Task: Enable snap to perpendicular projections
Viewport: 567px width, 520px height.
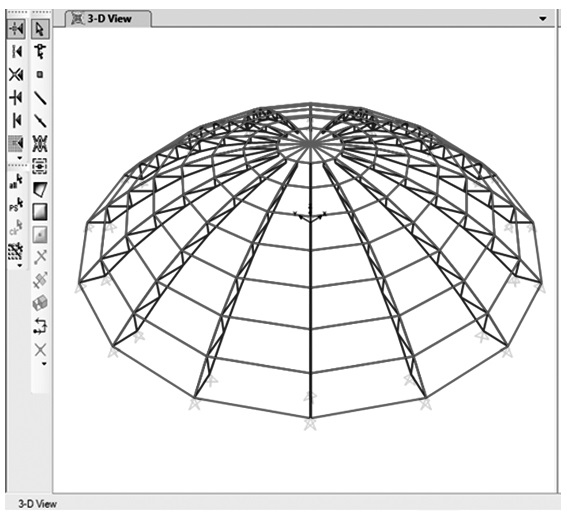Action: (x=16, y=98)
